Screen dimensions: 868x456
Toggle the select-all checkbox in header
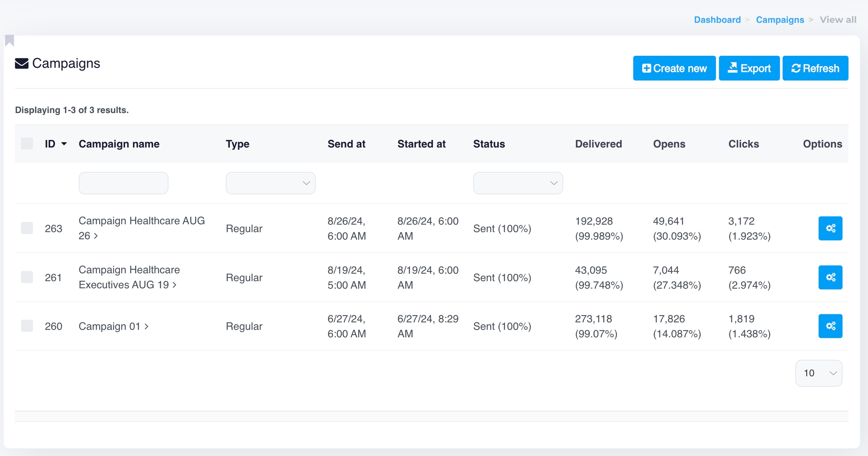27,144
